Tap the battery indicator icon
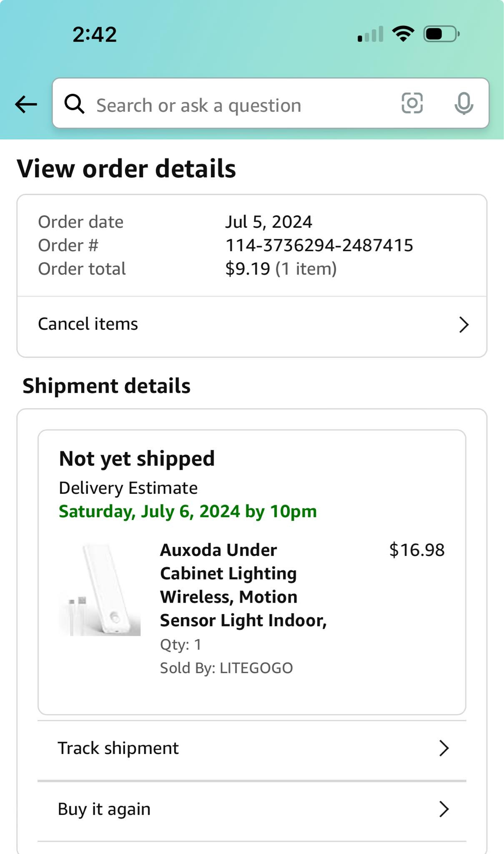504x854 pixels. 441,34
